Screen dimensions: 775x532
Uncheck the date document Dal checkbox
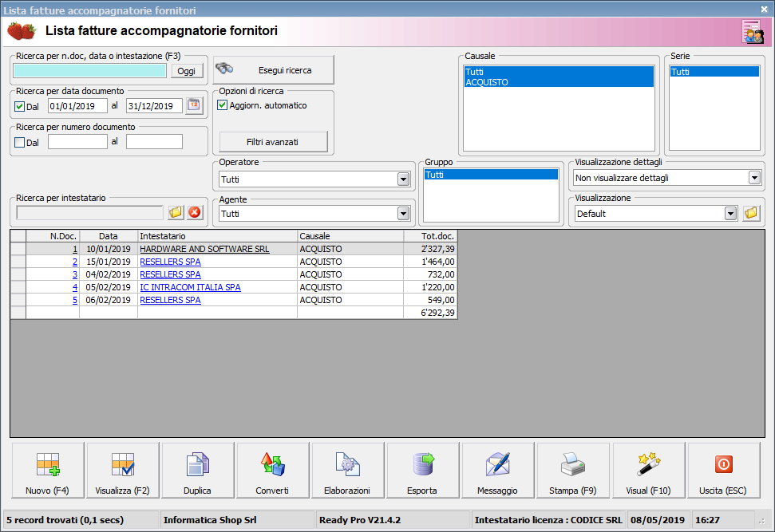click(20, 106)
